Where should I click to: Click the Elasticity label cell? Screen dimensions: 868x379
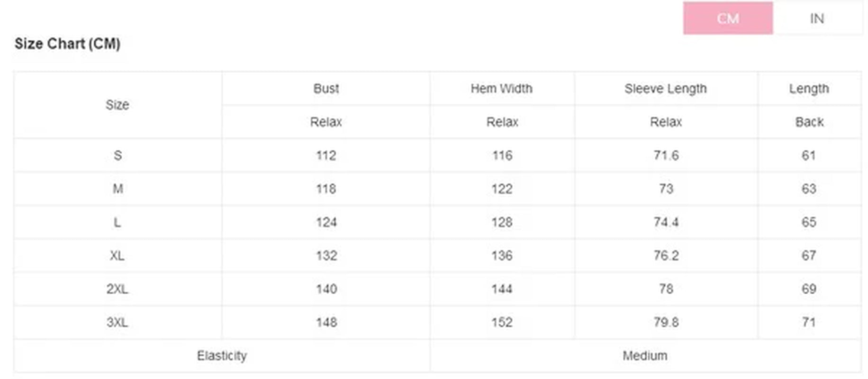coord(222,356)
